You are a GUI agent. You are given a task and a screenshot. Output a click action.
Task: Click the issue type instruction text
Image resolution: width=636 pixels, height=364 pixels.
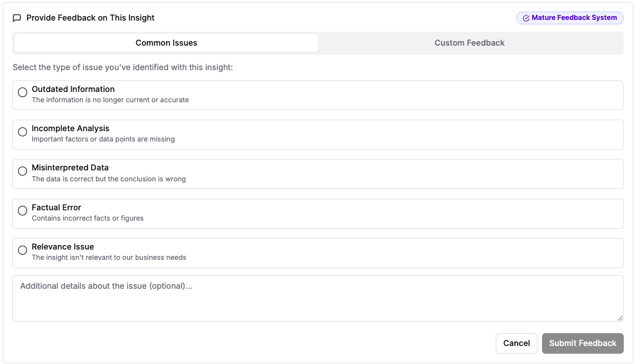122,67
